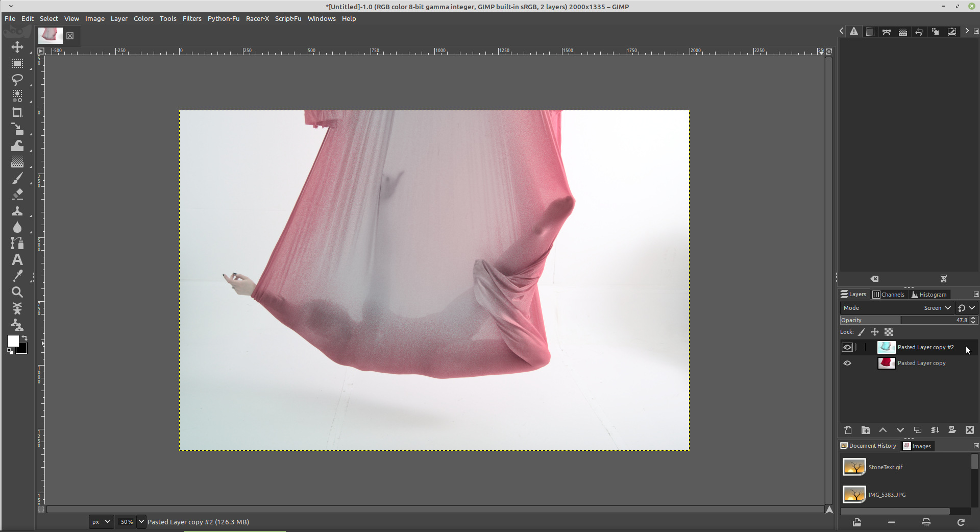
Task: Show next dock tabs with right arrow
Action: coord(966,31)
